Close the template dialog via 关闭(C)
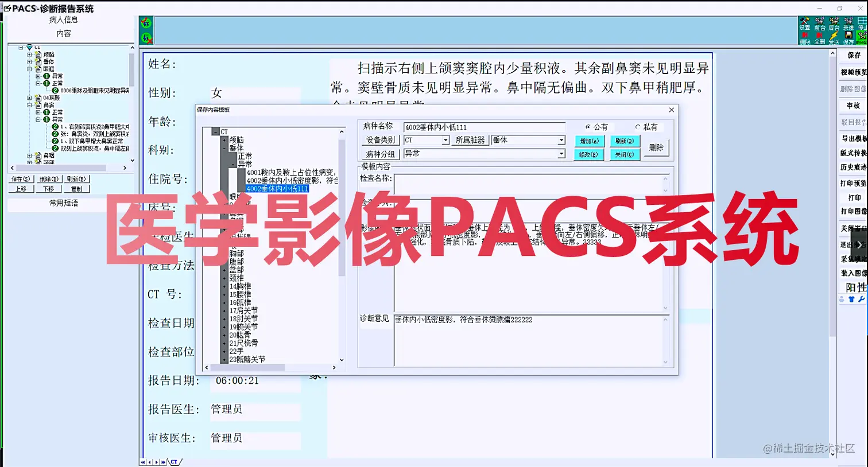The height and width of the screenshot is (467, 868). [x=624, y=154]
